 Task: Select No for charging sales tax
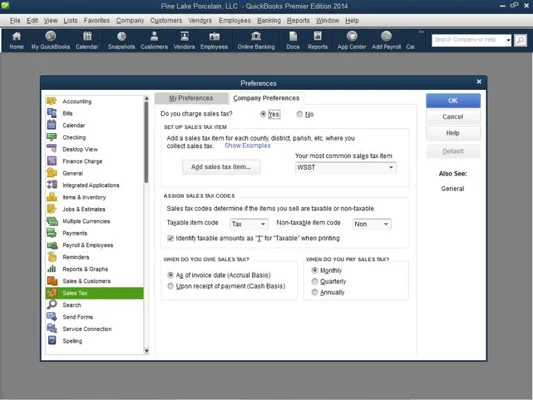click(299, 114)
